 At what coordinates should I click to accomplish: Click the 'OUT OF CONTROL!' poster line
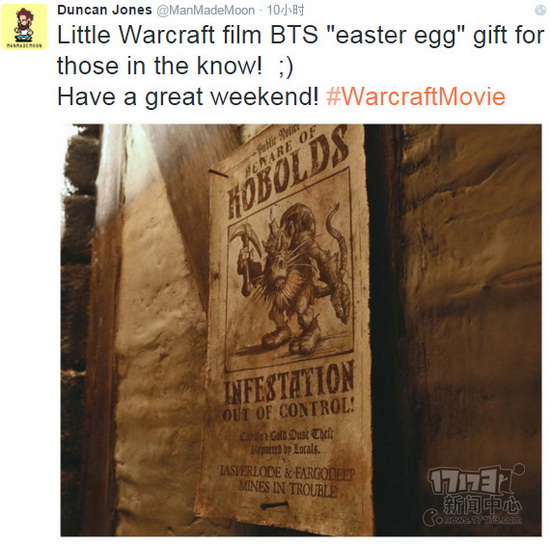point(288,410)
